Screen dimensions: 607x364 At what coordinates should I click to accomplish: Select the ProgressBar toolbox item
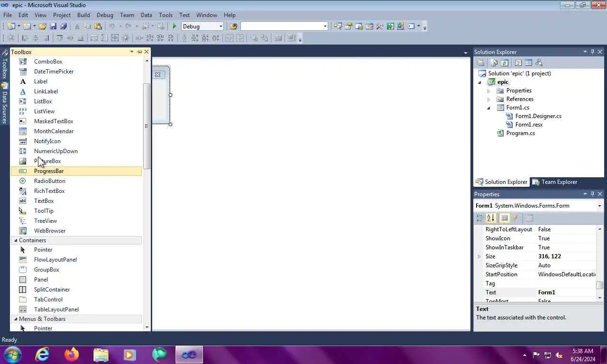tap(76, 171)
